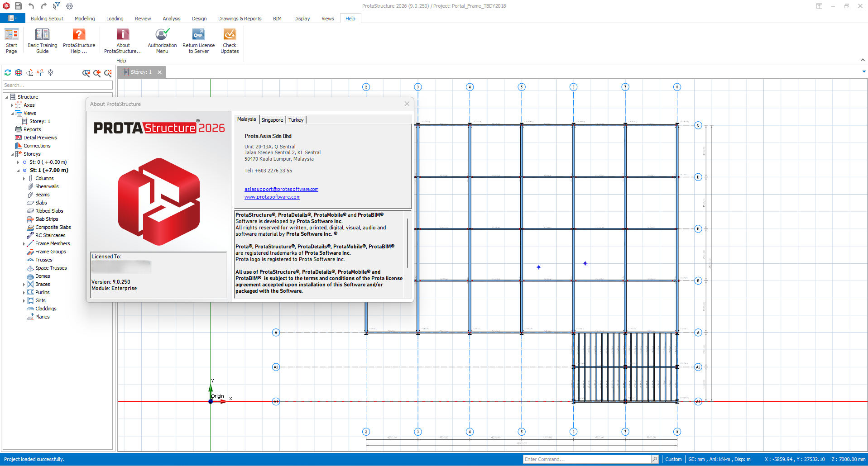Open the view tabs dropdown arrow
Image resolution: width=868 pixels, height=466 pixels.
coord(864,71)
